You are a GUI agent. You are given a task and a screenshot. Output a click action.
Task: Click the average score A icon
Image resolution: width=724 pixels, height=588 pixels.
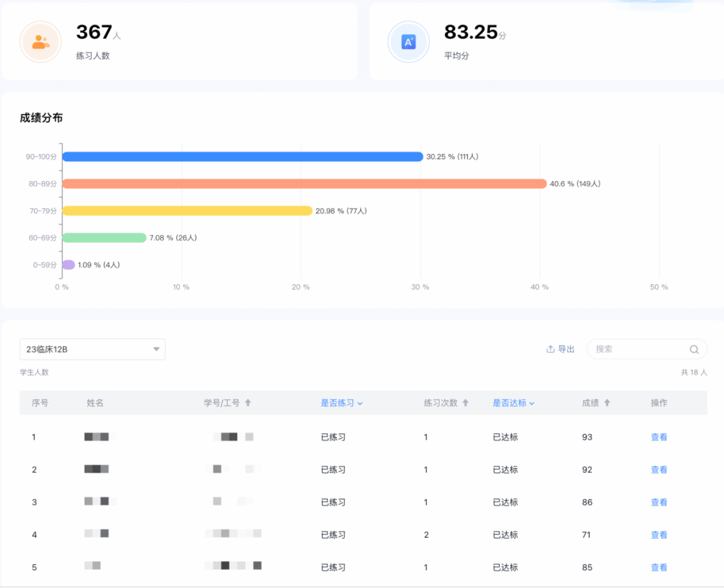pos(408,42)
